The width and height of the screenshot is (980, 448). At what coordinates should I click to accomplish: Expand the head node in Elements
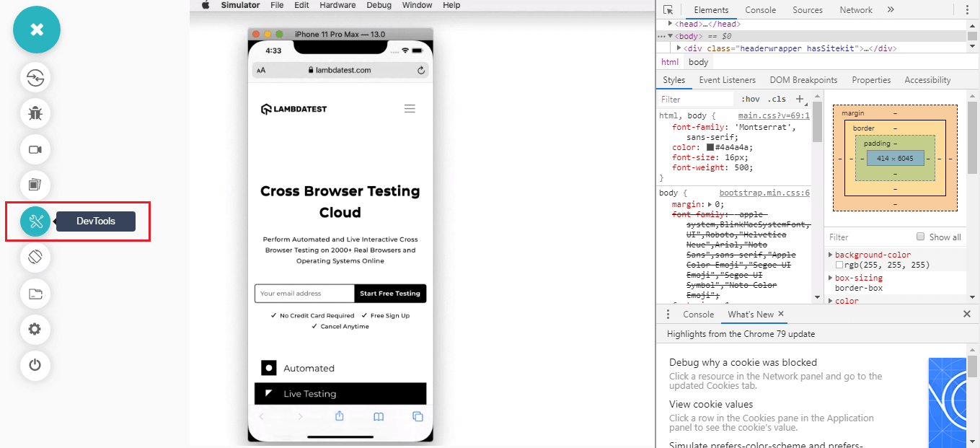click(669, 23)
